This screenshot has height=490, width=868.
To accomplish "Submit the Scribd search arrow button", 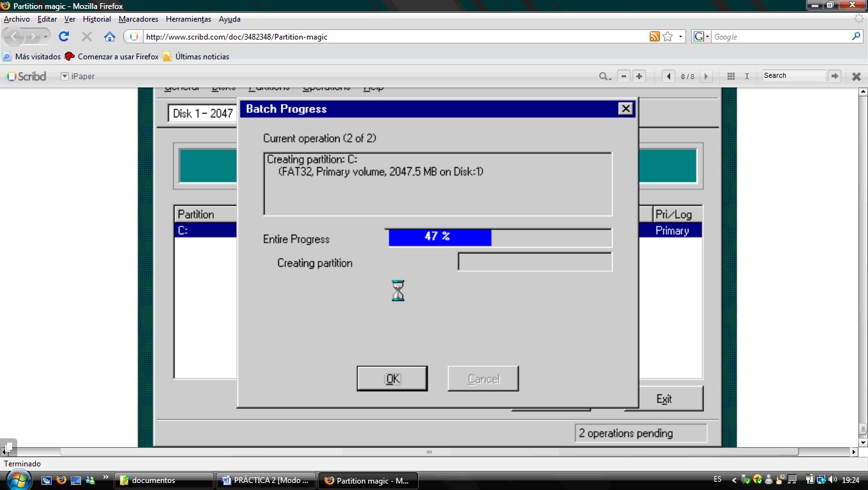I will [x=834, y=76].
